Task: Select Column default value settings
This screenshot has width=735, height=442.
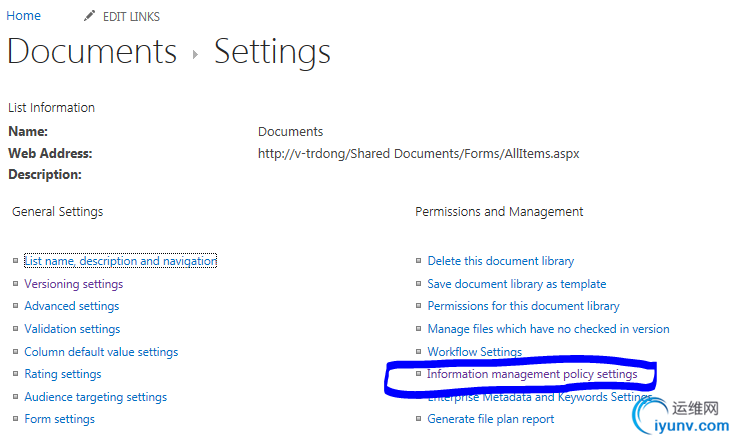Action: click(x=101, y=352)
